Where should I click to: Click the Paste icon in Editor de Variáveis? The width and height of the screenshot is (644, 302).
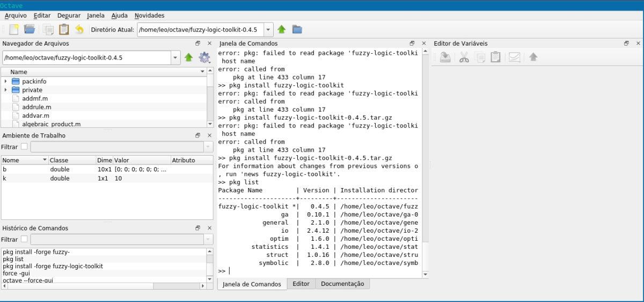pos(495,57)
